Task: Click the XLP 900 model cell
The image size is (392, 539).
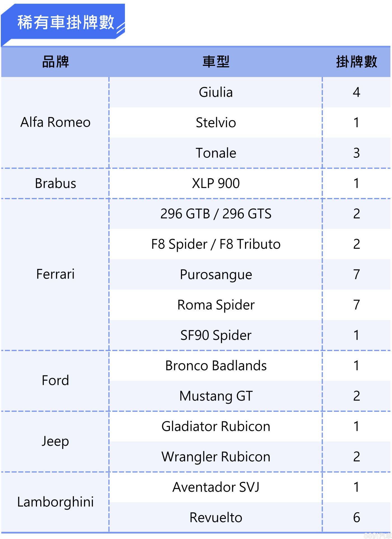Action: (216, 183)
